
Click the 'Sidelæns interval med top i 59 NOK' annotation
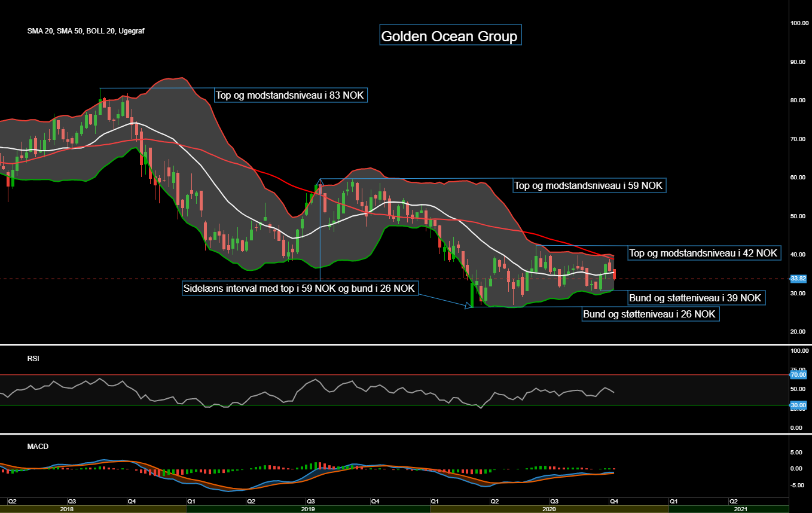tap(300, 289)
